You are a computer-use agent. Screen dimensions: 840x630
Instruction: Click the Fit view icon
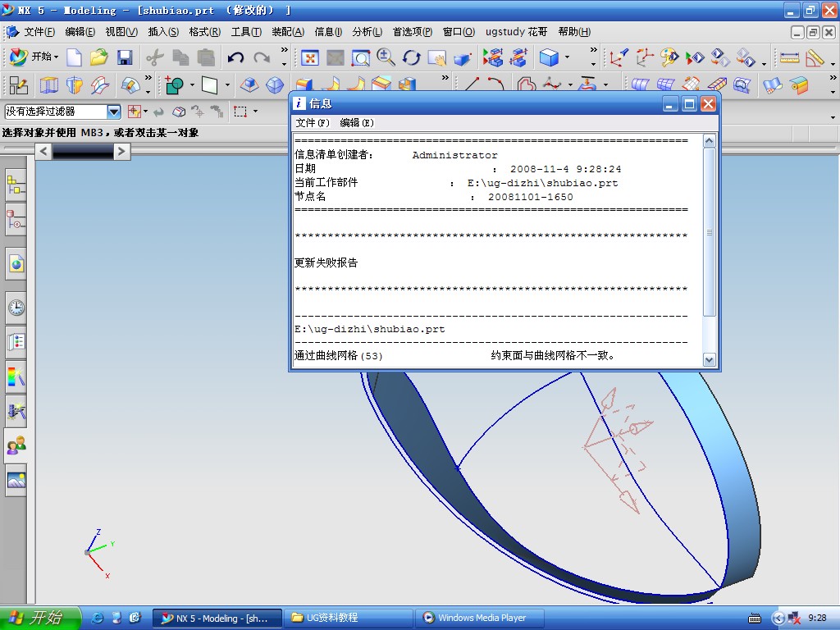coord(310,57)
